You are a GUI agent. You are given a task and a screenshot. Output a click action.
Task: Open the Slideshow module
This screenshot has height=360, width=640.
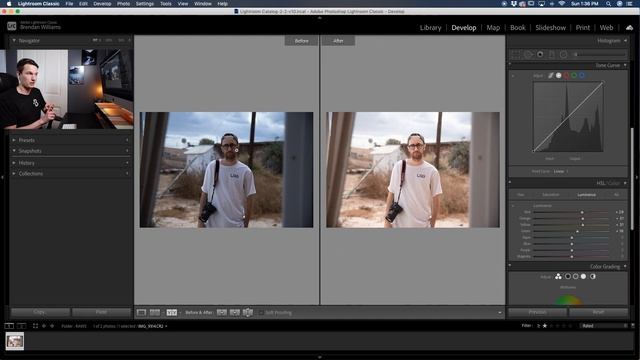(x=551, y=28)
